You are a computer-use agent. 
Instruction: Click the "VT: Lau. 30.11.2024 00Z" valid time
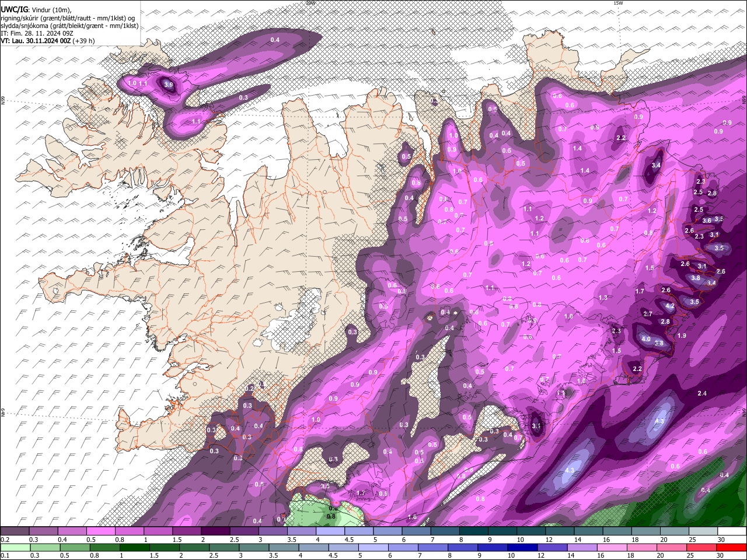click(x=36, y=41)
